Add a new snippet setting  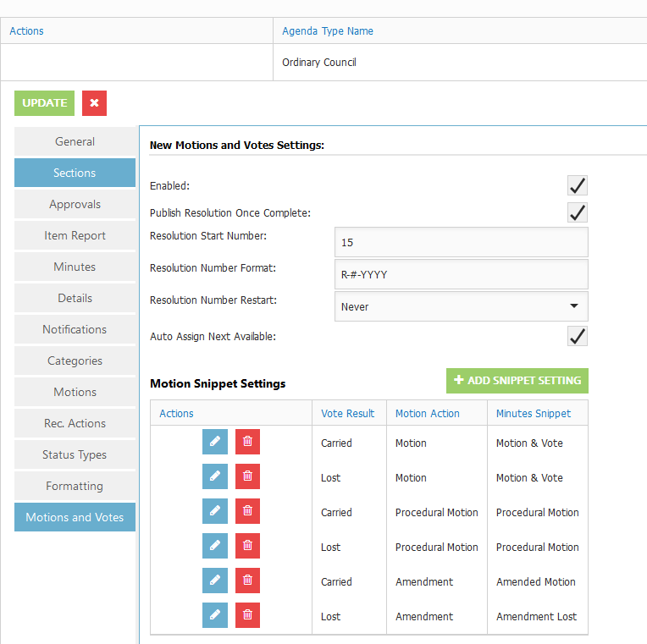[x=517, y=381]
